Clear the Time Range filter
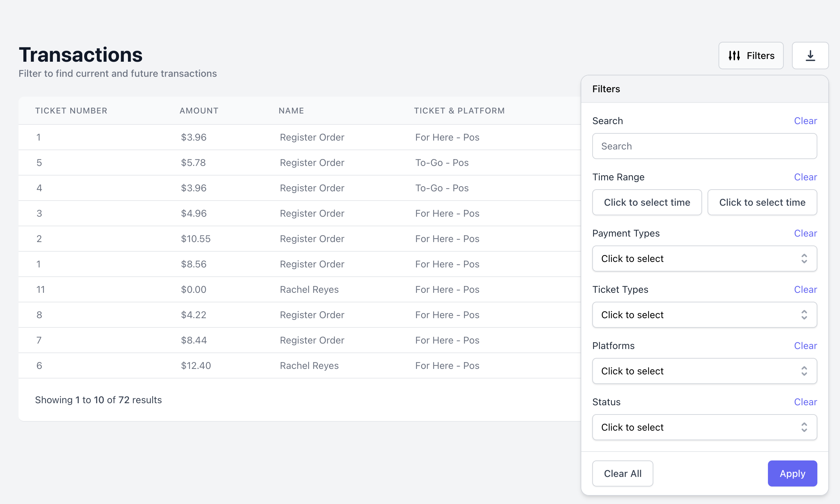The image size is (840, 504). (x=805, y=177)
